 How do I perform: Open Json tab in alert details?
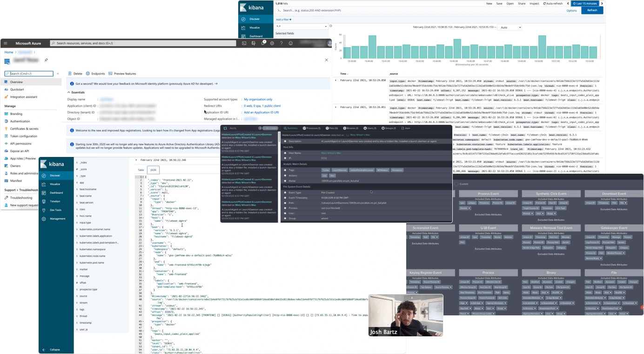coord(406,128)
